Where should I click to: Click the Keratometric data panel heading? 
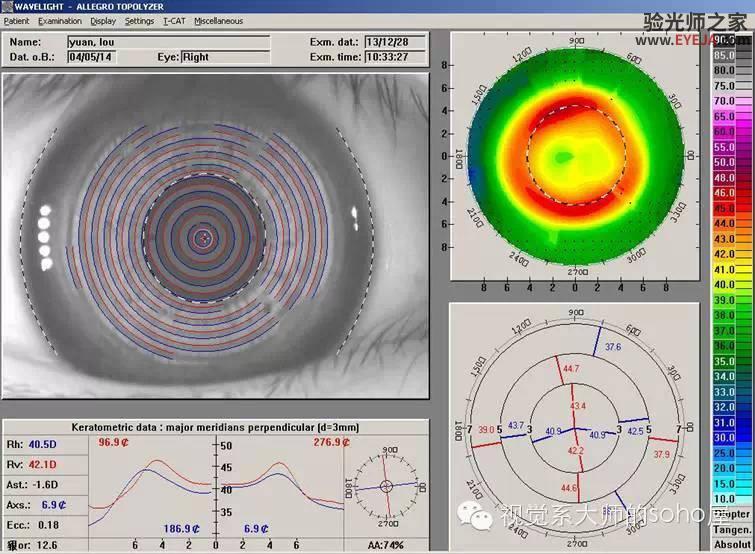215,427
